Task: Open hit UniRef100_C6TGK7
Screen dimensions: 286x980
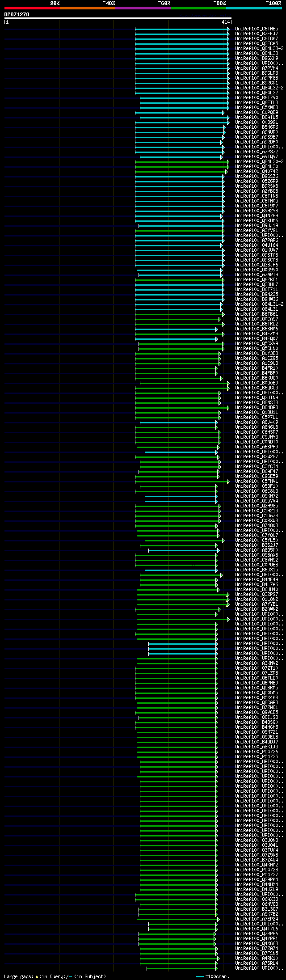Action: [257, 38]
